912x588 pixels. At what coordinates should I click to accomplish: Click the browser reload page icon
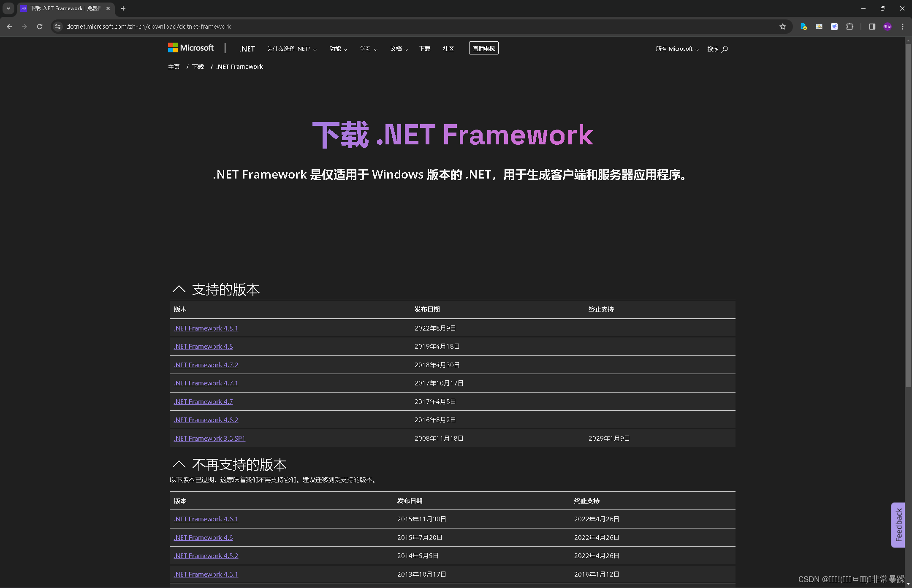[x=40, y=26]
